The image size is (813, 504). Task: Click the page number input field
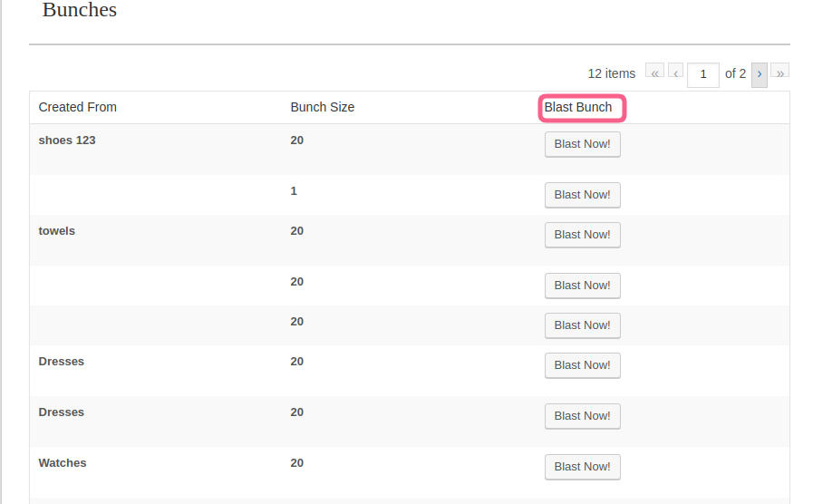pos(703,74)
